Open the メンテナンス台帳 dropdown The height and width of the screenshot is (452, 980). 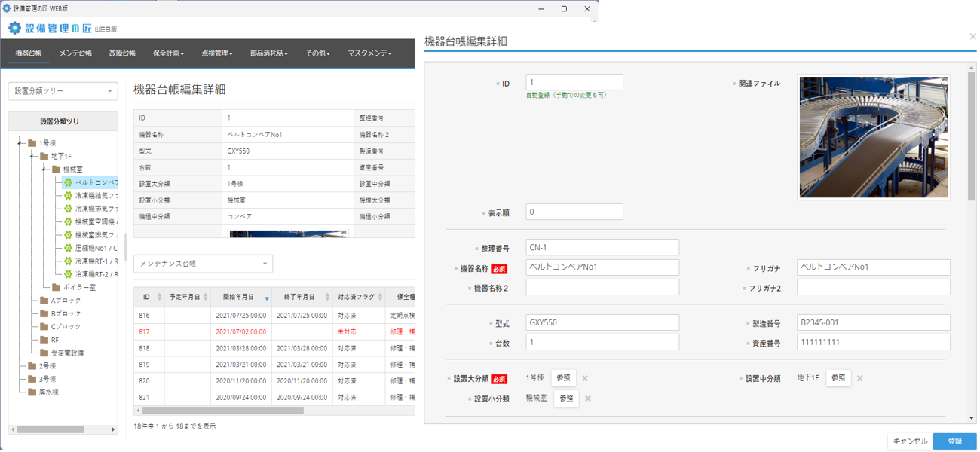(x=203, y=264)
